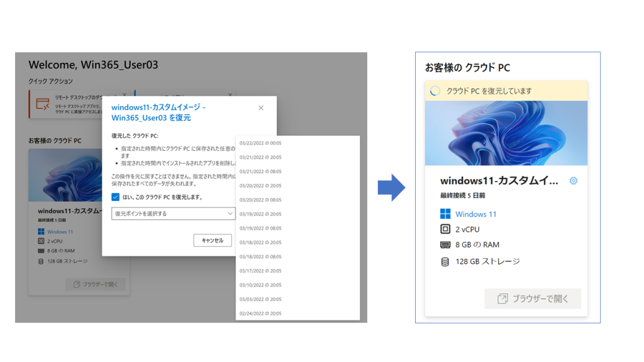
Task: Click the 2 vCPU text on restoring card
Action: [x=467, y=229]
